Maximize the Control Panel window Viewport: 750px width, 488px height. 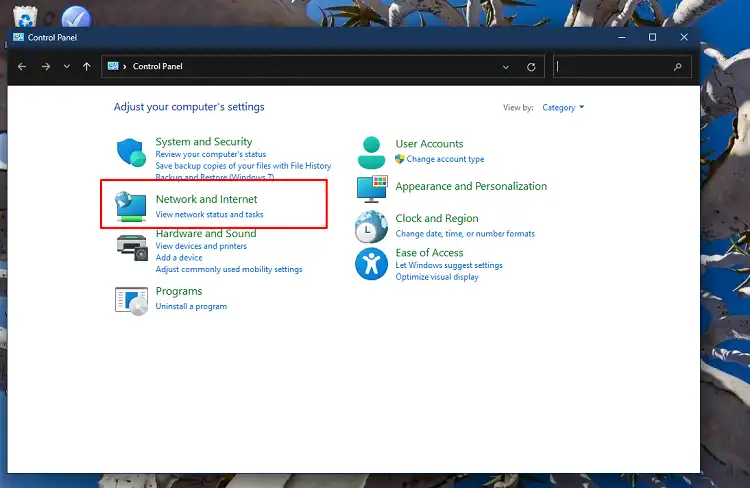click(652, 37)
